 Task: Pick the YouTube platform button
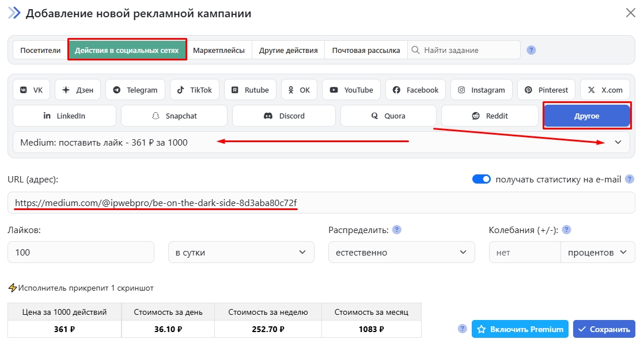[351, 90]
